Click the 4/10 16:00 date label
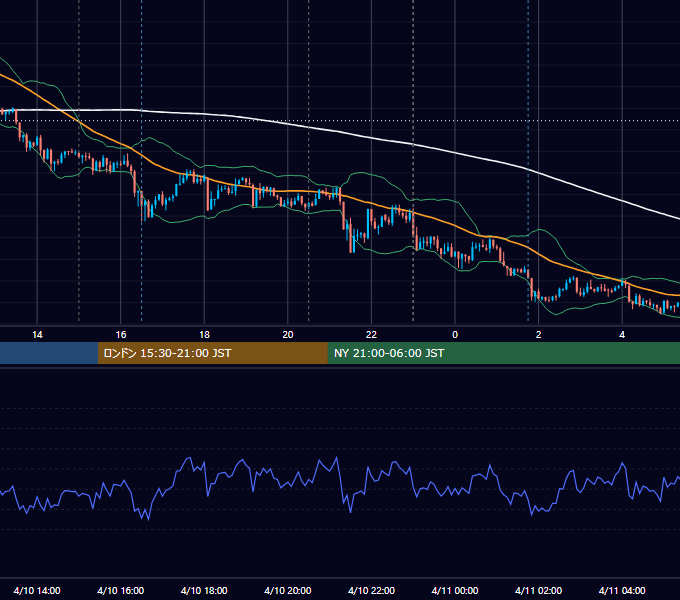This screenshot has height=600, width=680. [121, 590]
